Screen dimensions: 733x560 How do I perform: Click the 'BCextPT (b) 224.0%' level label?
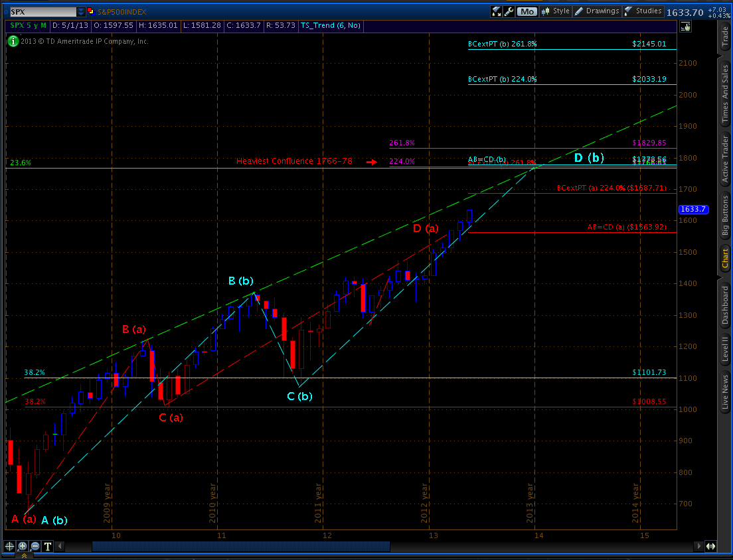coord(503,80)
